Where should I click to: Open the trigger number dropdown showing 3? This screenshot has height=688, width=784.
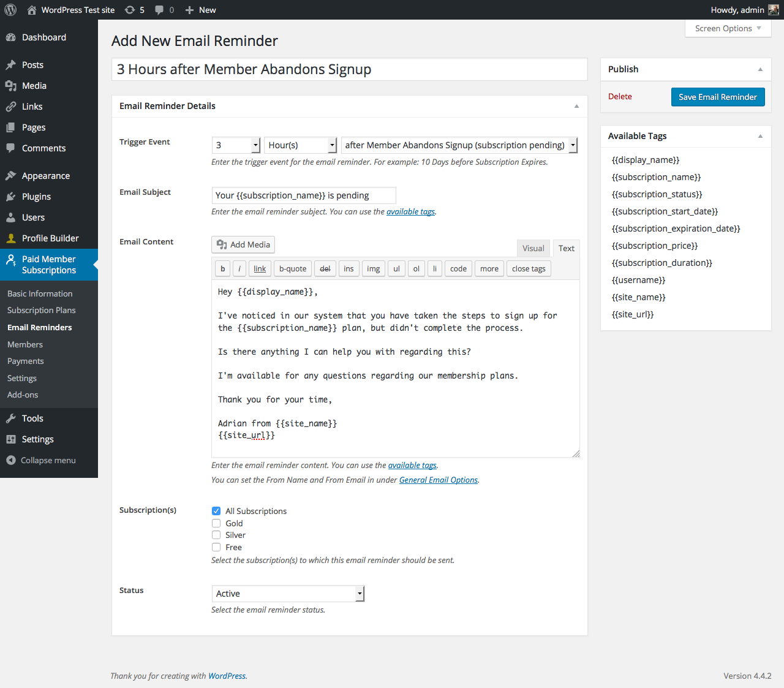236,145
